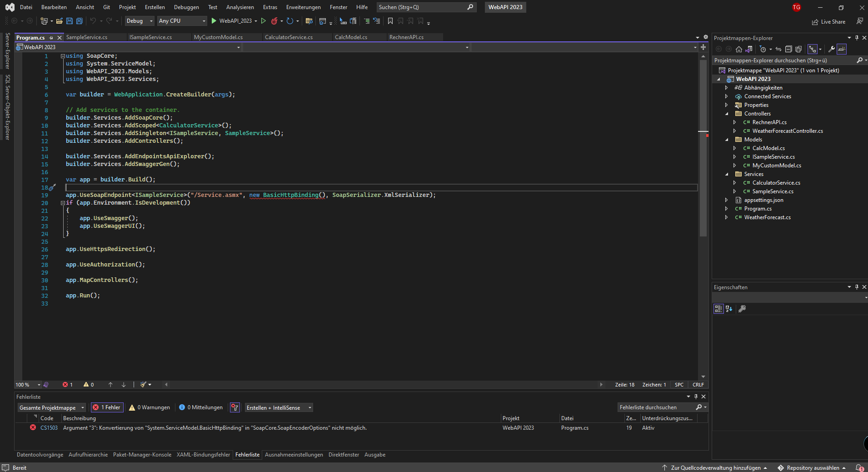Click the Undo arrow in the toolbar
The height and width of the screenshot is (472, 868).
coord(93,21)
